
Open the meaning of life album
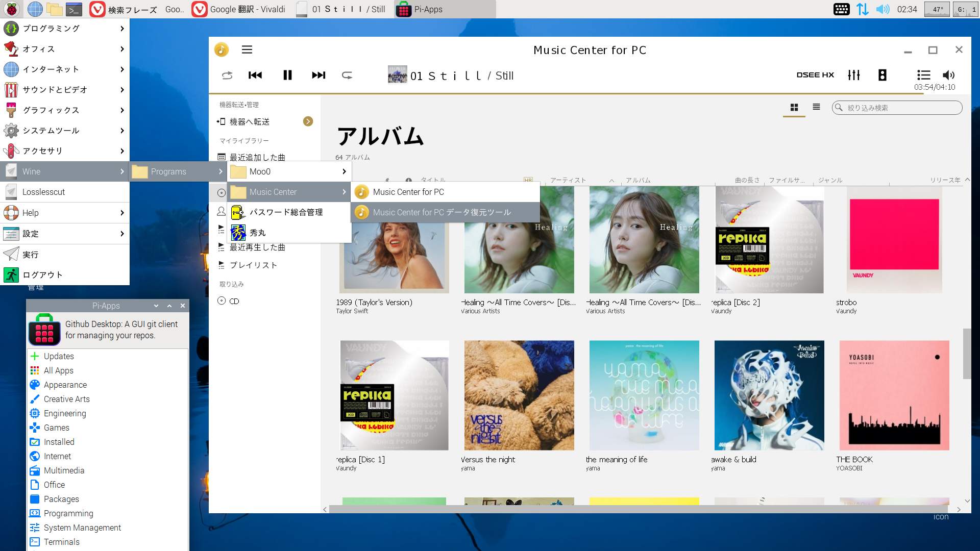[x=644, y=395]
